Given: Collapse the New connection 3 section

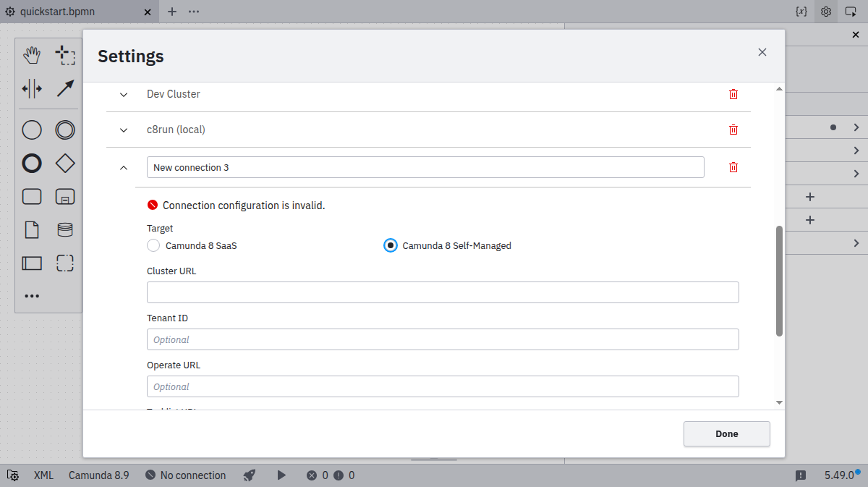Looking at the screenshot, I should click(x=124, y=167).
